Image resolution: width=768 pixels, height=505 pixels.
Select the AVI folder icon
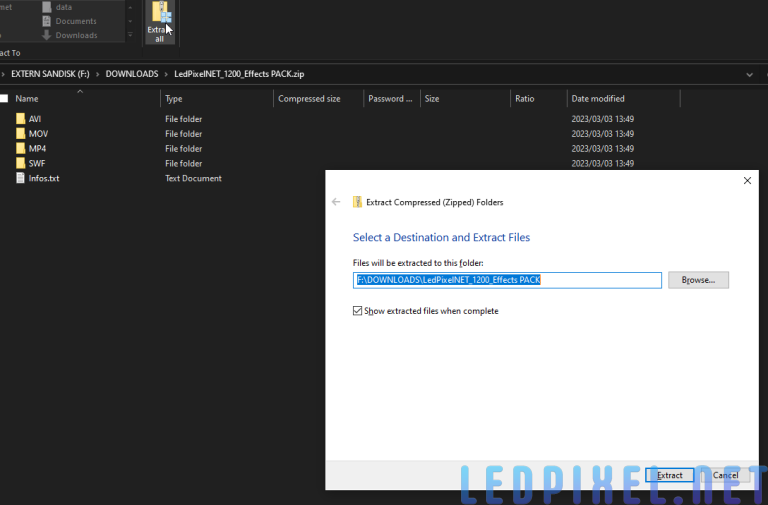coord(20,119)
